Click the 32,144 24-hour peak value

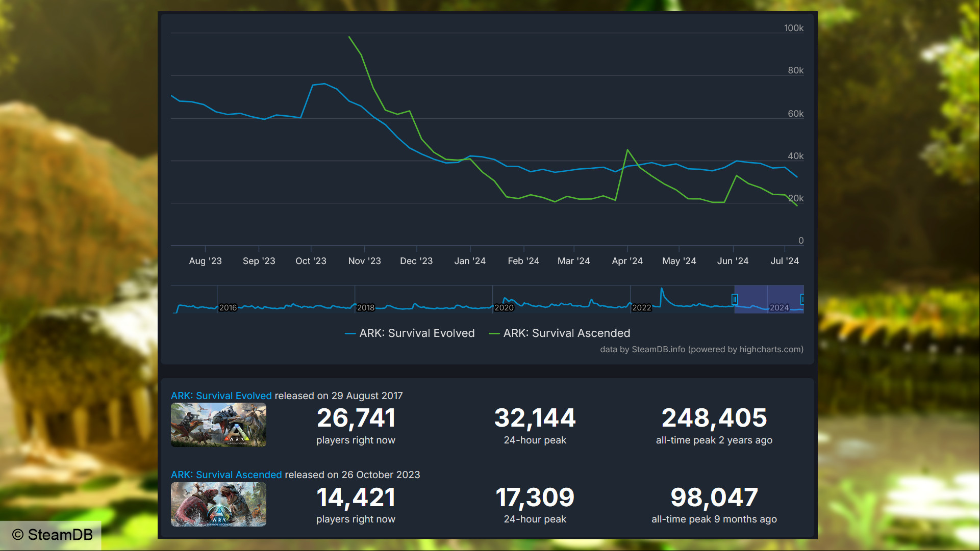(535, 418)
